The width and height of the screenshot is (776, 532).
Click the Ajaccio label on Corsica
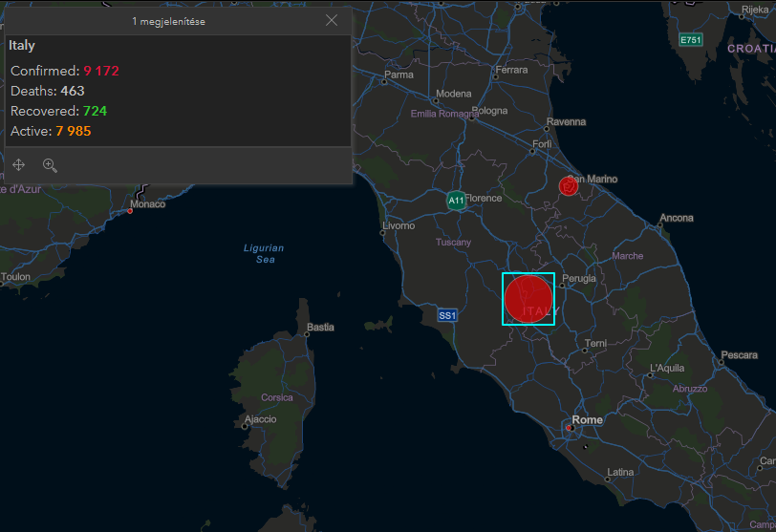tap(260, 419)
